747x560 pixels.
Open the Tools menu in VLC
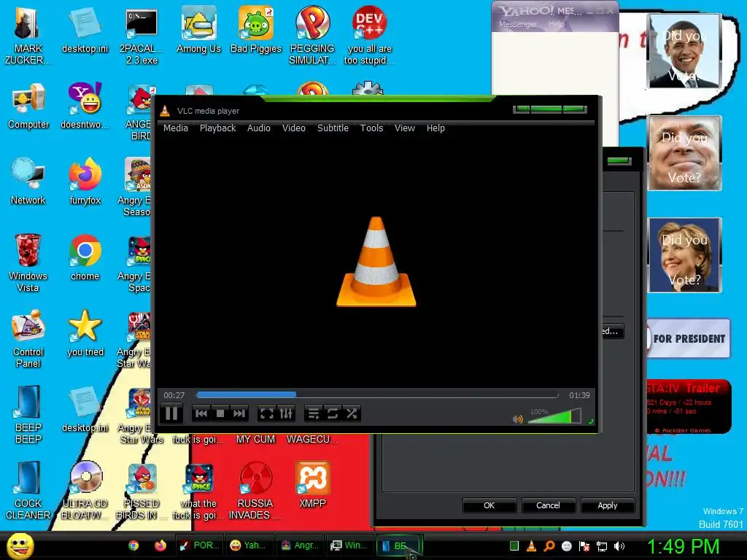(371, 128)
